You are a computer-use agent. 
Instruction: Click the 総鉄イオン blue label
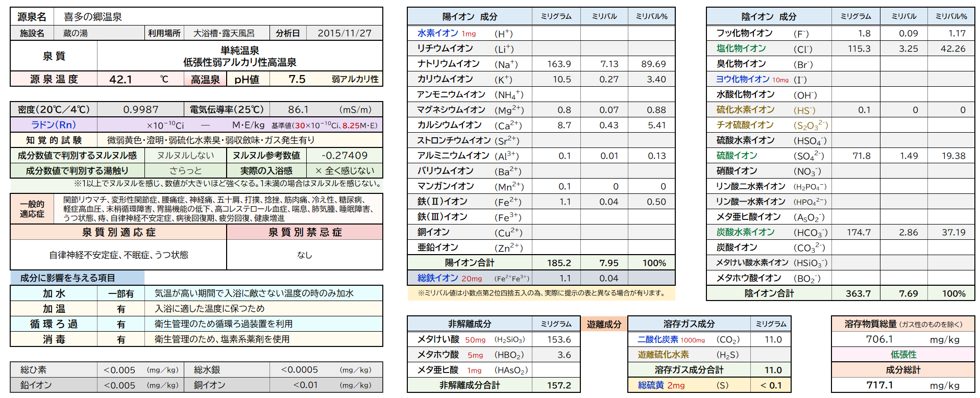point(437,278)
